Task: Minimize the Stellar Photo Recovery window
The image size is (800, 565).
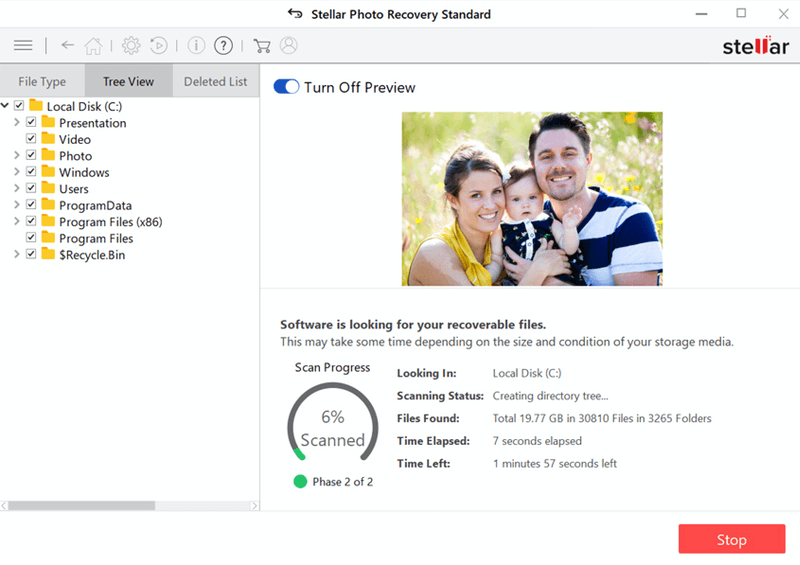Action: tap(702, 14)
